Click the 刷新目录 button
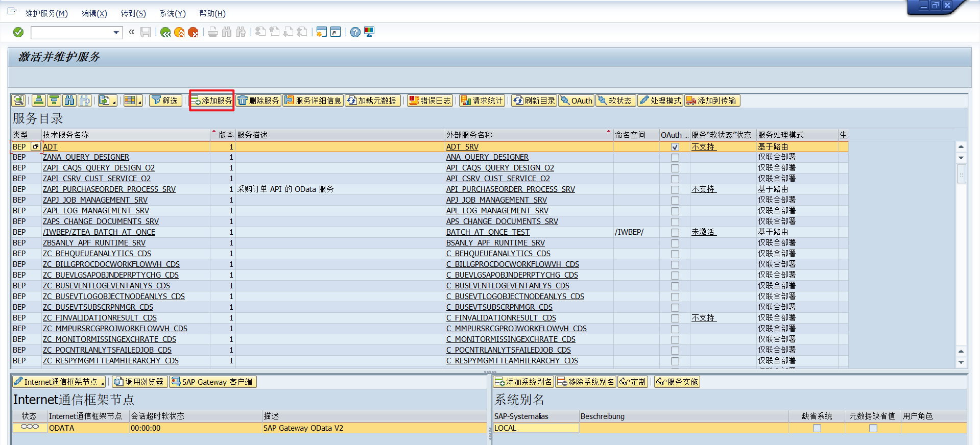The image size is (980, 445). [x=534, y=101]
